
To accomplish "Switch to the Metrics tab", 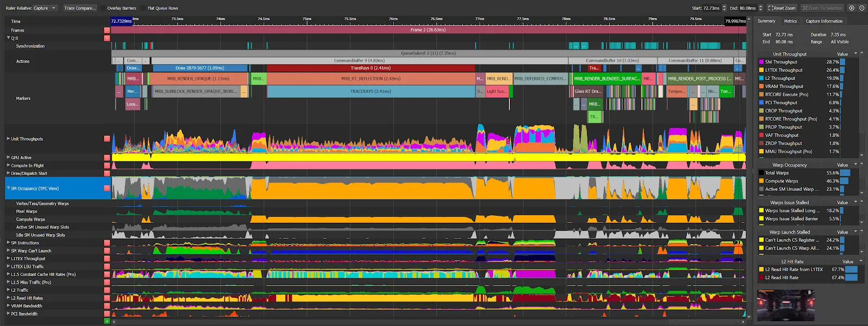I will pyautogui.click(x=790, y=21).
